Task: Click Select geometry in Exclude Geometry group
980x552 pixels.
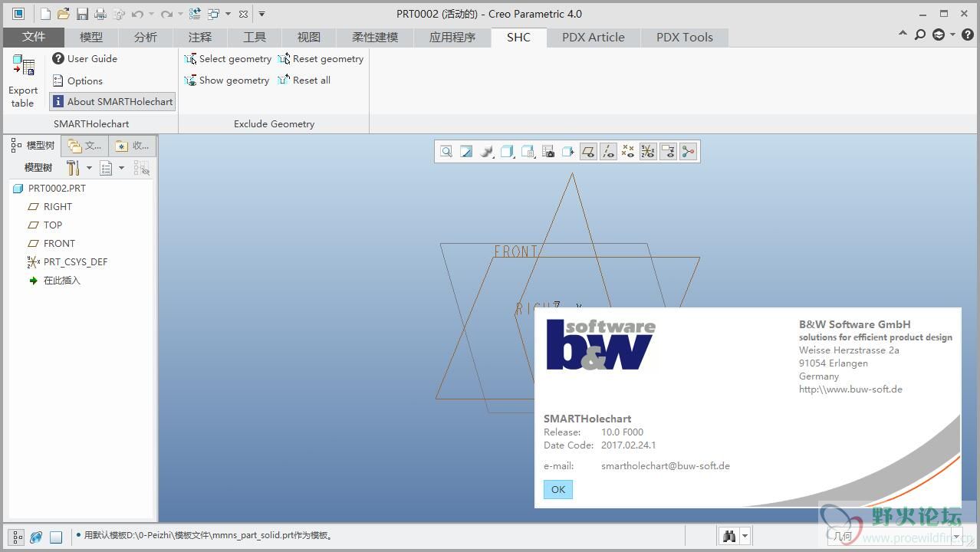Action: click(228, 58)
